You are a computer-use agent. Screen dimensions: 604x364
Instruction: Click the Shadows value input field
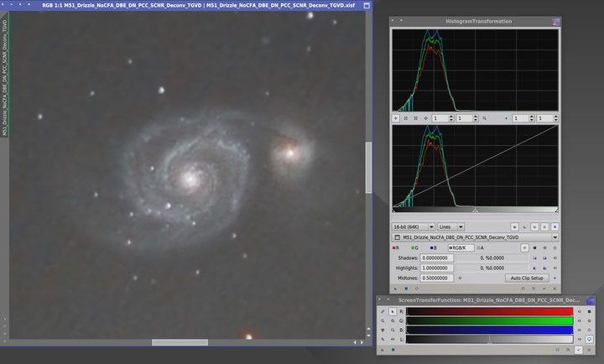[437, 258]
